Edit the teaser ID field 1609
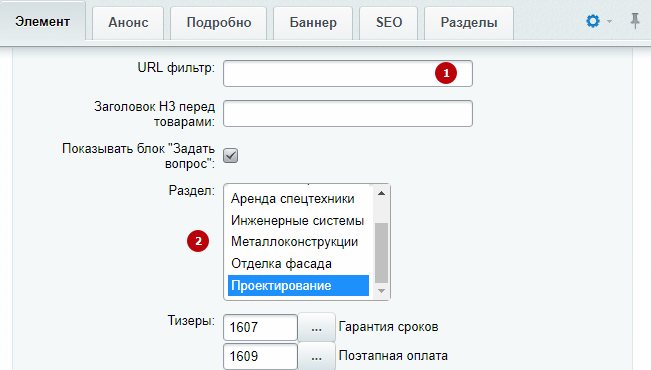This screenshot has height=370, width=651. pyautogui.click(x=260, y=356)
